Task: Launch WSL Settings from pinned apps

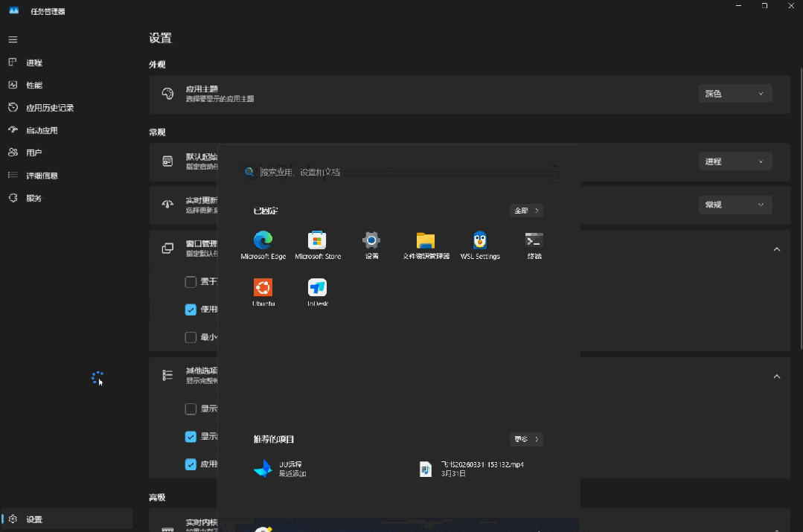Action: coord(480,246)
